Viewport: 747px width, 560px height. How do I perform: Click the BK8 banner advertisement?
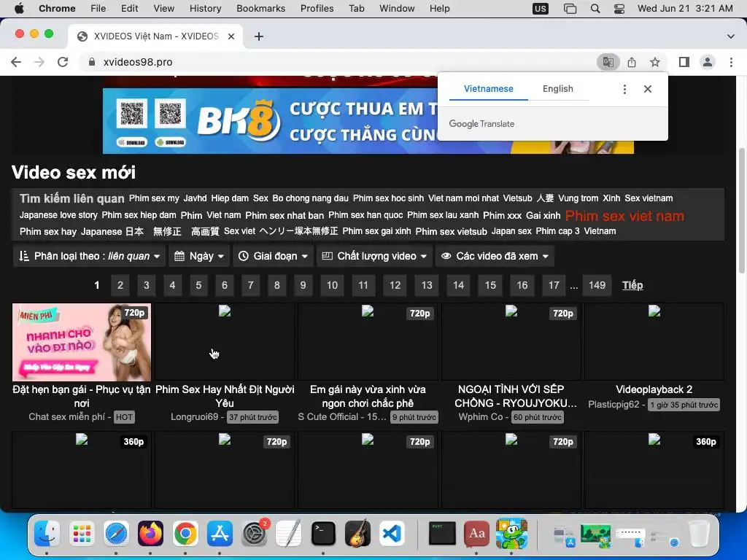click(x=270, y=121)
